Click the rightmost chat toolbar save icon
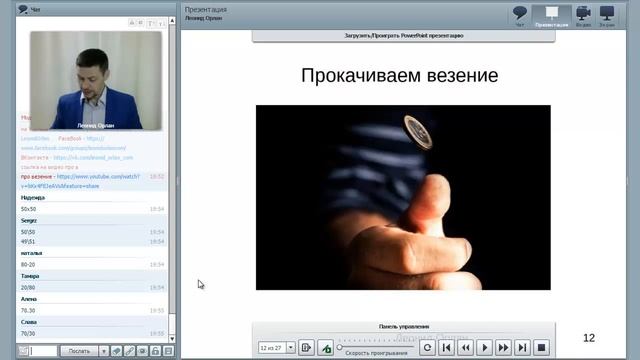This screenshot has height=360, width=640. pos(169,351)
